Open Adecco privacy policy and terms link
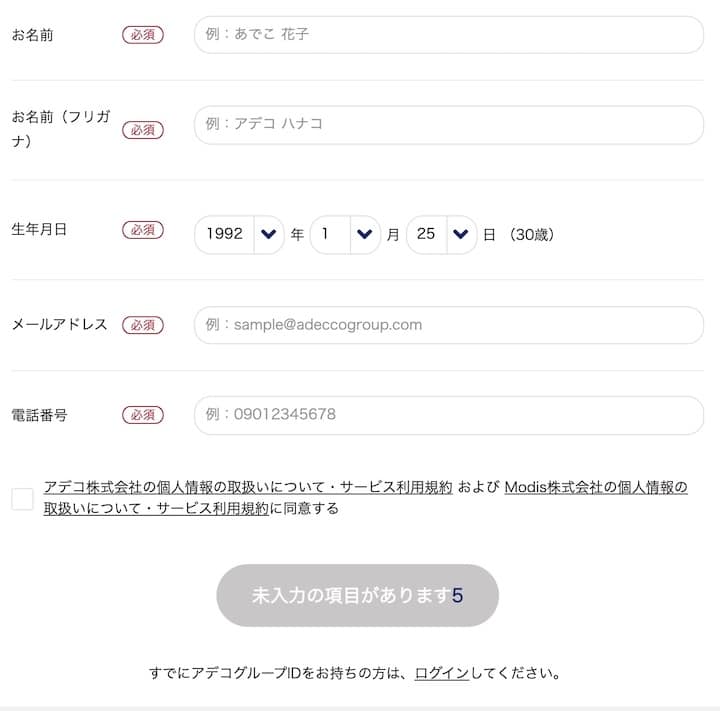Screen dimensions: 720x711 248,488
